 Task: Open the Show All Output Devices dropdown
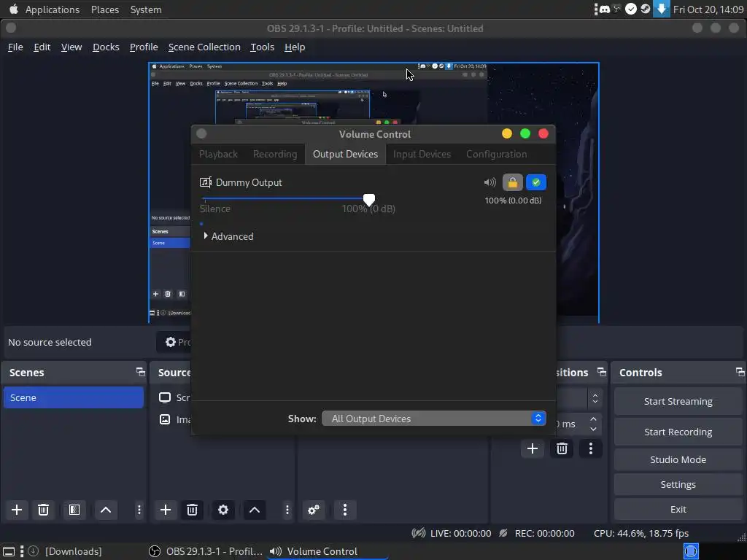pyautogui.click(x=434, y=419)
